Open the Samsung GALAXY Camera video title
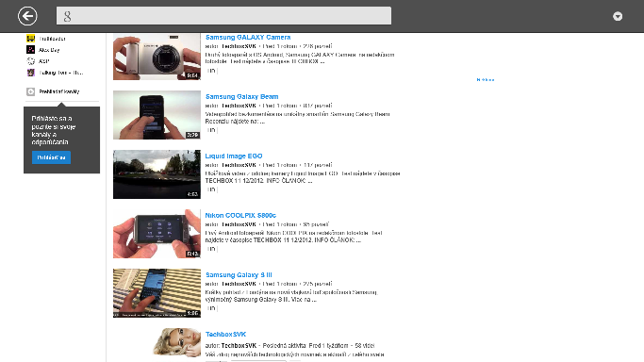 (x=248, y=38)
